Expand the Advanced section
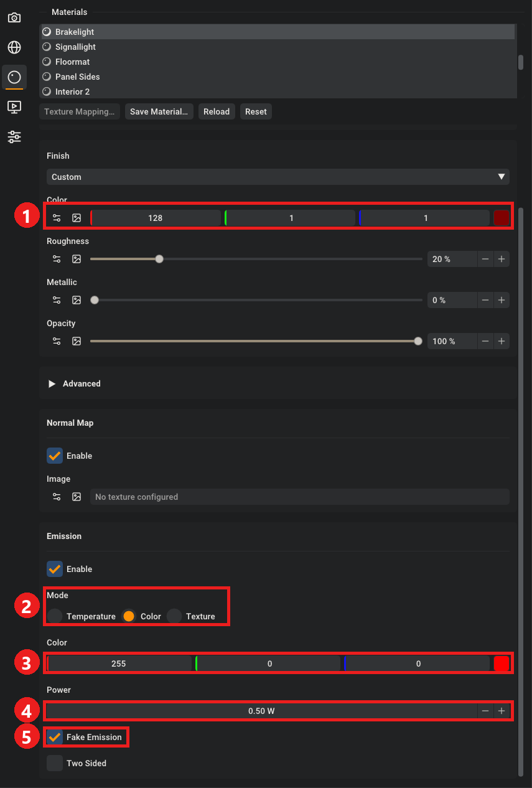Screen dimensions: 532x788 coord(52,383)
